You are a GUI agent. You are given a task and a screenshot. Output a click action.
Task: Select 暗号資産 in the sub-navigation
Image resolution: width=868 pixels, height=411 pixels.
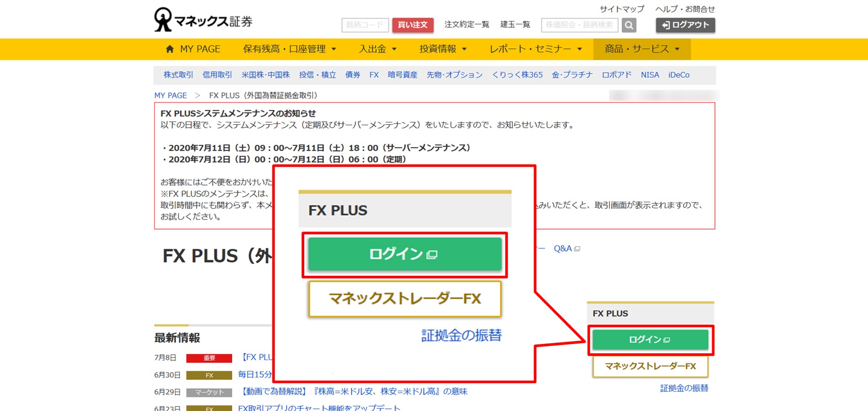click(x=403, y=75)
